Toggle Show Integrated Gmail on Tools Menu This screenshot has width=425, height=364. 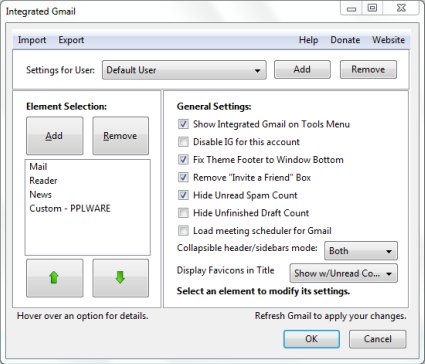pyautogui.click(x=183, y=124)
